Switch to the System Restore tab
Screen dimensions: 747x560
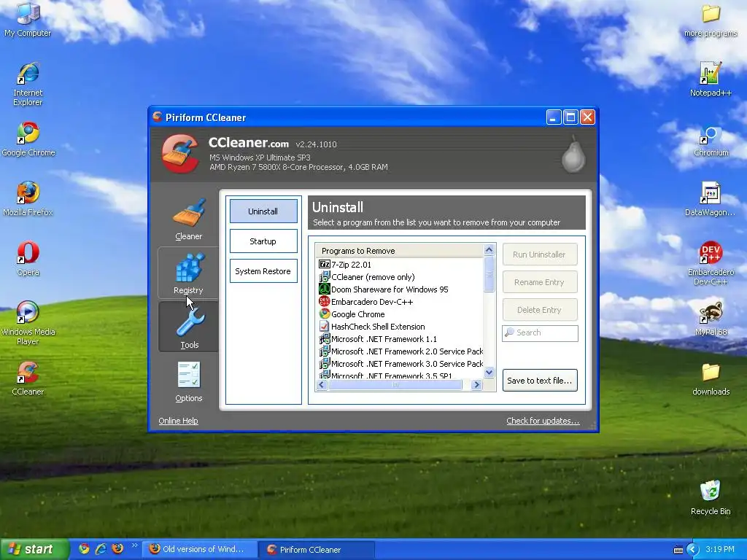tap(263, 271)
